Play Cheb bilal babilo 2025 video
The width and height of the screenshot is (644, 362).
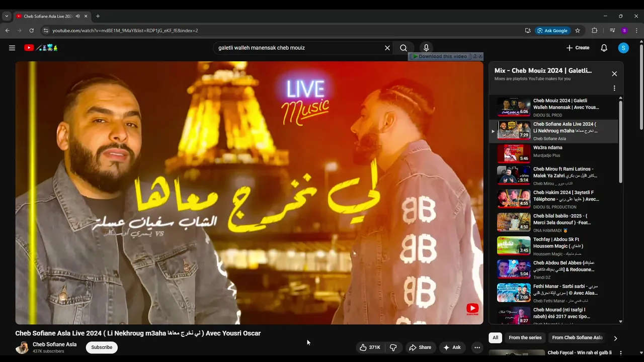coord(553,223)
